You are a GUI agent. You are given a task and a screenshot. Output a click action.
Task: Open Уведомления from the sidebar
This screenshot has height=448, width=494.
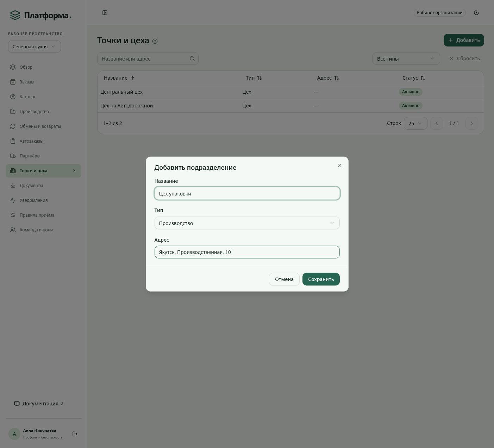click(43, 200)
